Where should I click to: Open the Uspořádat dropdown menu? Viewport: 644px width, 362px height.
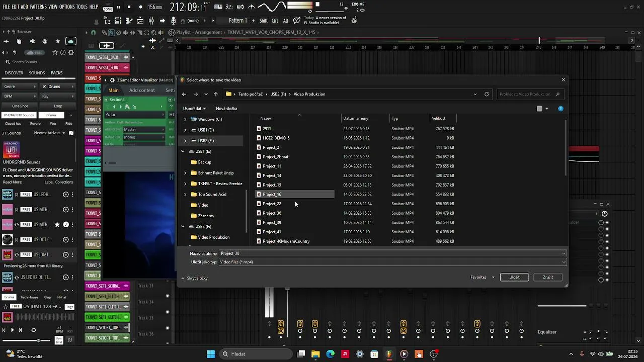194,109
